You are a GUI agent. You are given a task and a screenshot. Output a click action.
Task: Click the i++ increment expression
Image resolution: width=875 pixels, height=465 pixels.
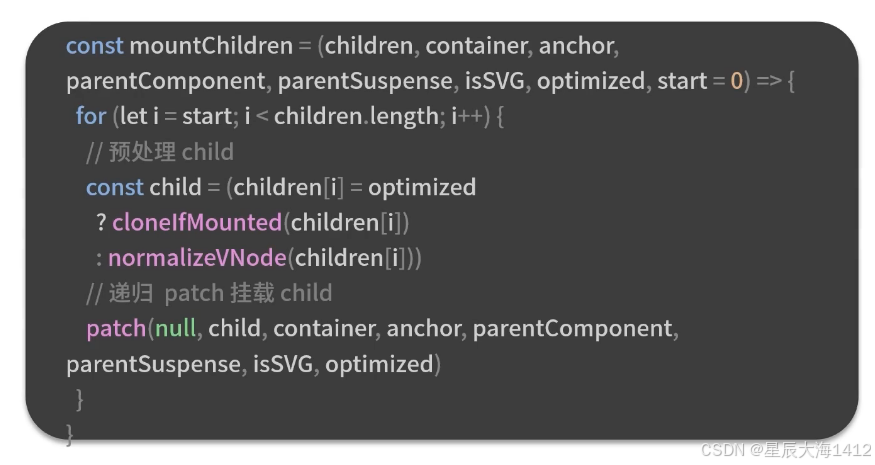click(x=467, y=116)
